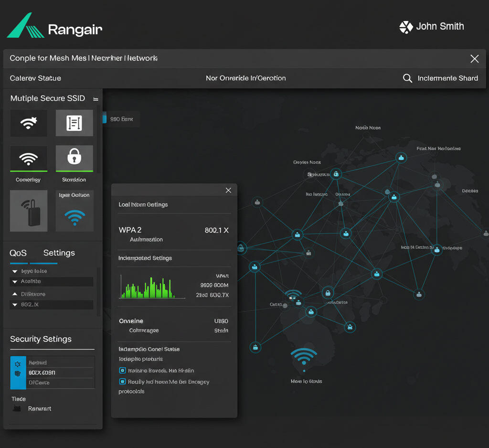Select the padlock security tile
Screen dimensions: 489x448
pos(74,158)
